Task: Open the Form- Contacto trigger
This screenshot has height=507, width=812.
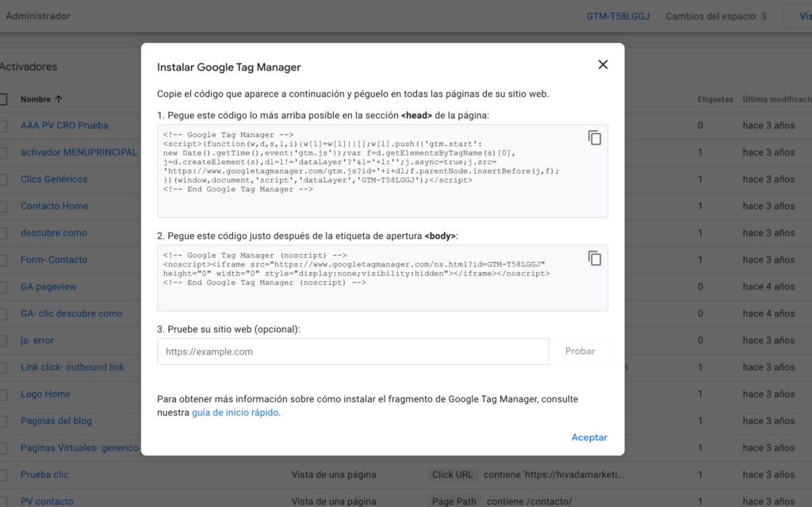Action: [54, 259]
